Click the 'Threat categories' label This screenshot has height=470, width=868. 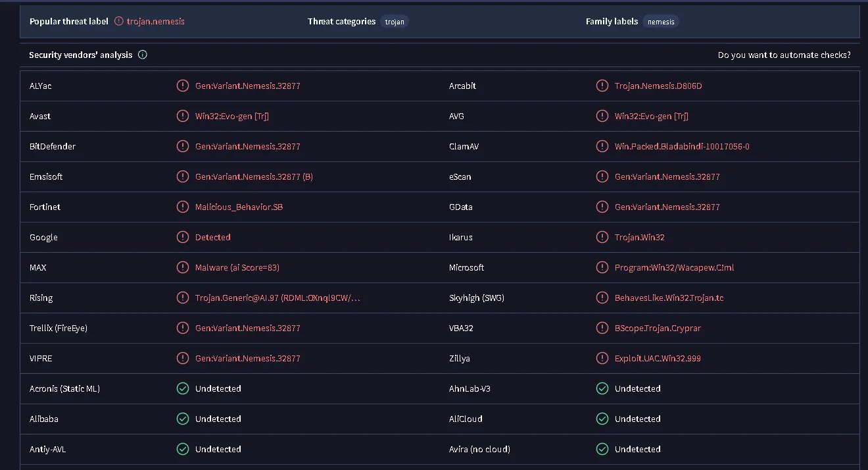point(342,21)
